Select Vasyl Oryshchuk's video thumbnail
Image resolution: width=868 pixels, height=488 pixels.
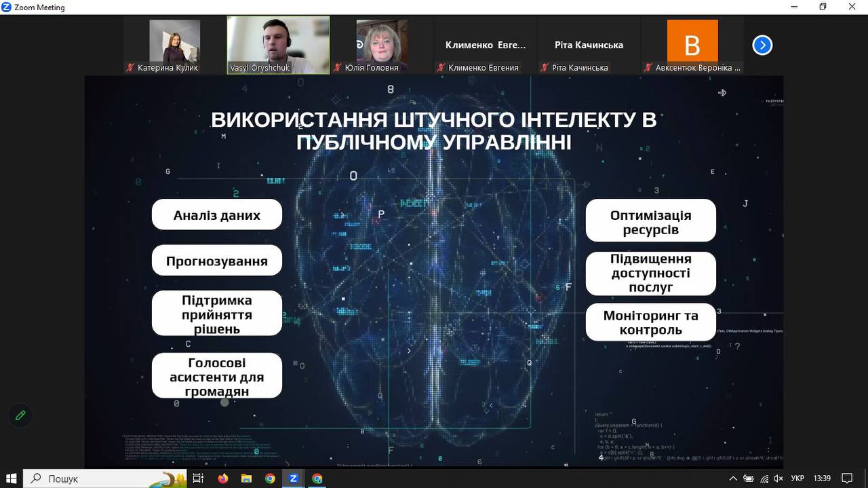pyautogui.click(x=278, y=45)
